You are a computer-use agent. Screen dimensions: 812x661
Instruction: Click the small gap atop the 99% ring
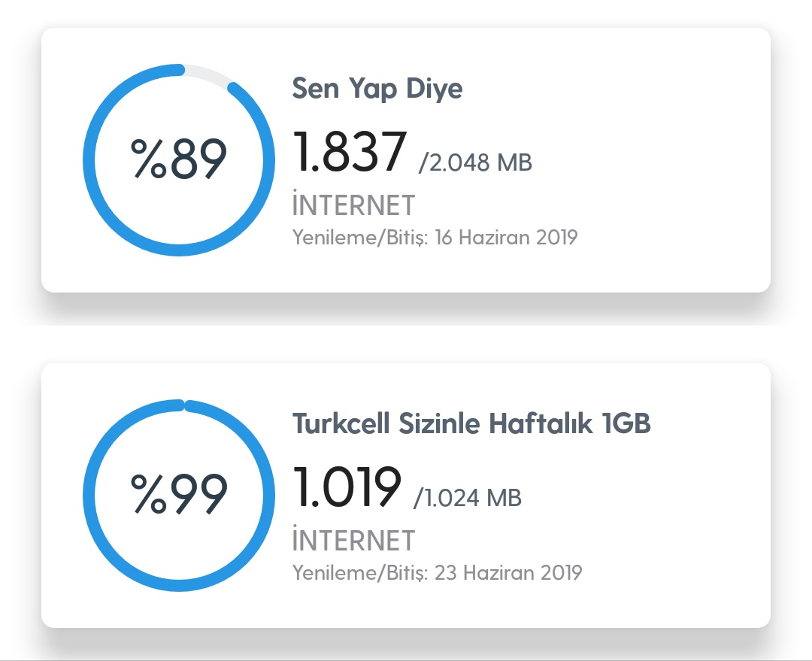point(184,405)
